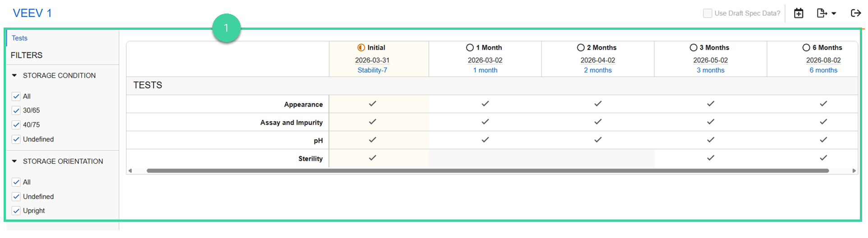This screenshot has height=238, width=868.
Task: Click the Initial timepoint status icon
Action: pos(361,47)
